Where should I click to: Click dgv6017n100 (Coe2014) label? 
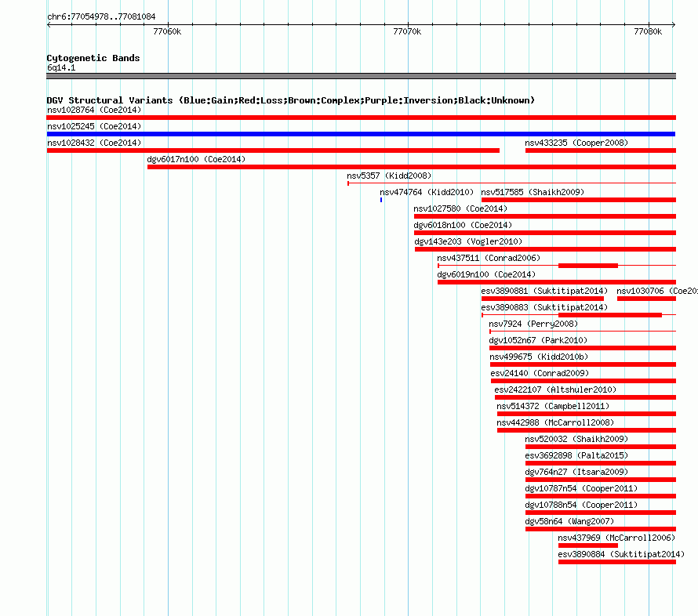[196, 159]
